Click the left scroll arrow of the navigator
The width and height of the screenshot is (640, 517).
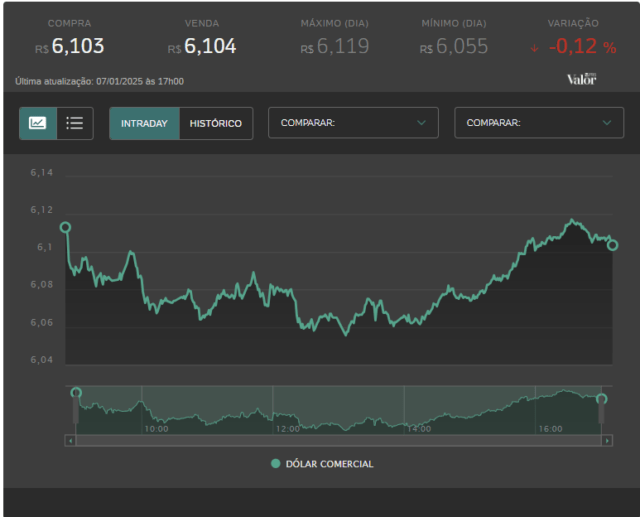tap(71, 440)
